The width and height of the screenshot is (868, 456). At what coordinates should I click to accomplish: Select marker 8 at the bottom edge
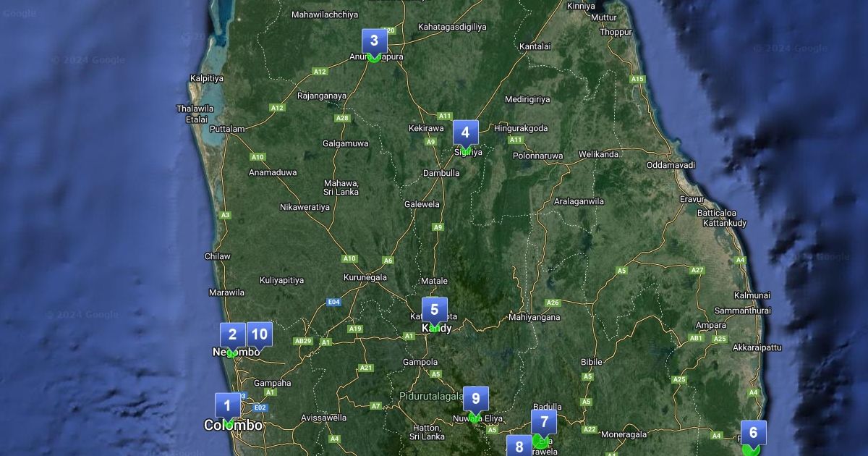[x=519, y=446]
